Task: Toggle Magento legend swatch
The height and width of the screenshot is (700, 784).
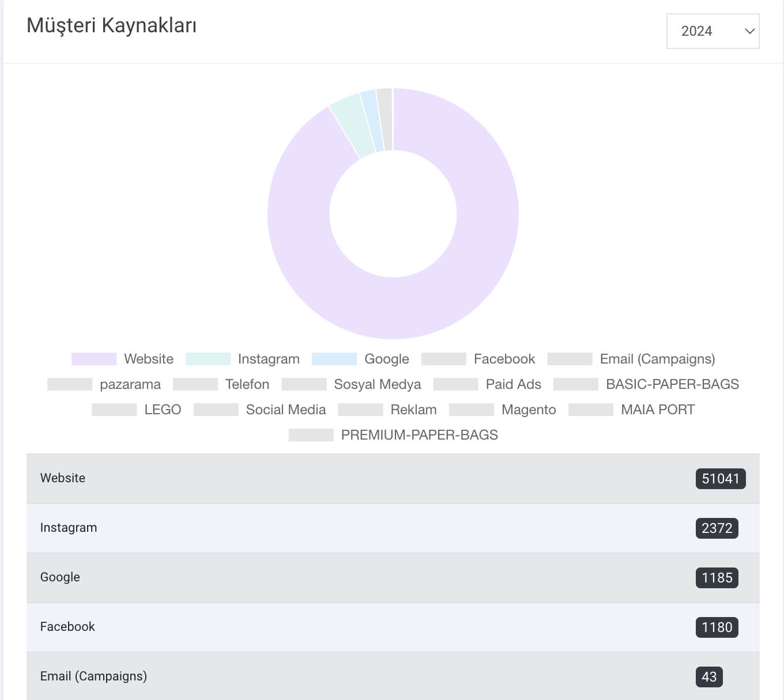Action: pos(472,410)
